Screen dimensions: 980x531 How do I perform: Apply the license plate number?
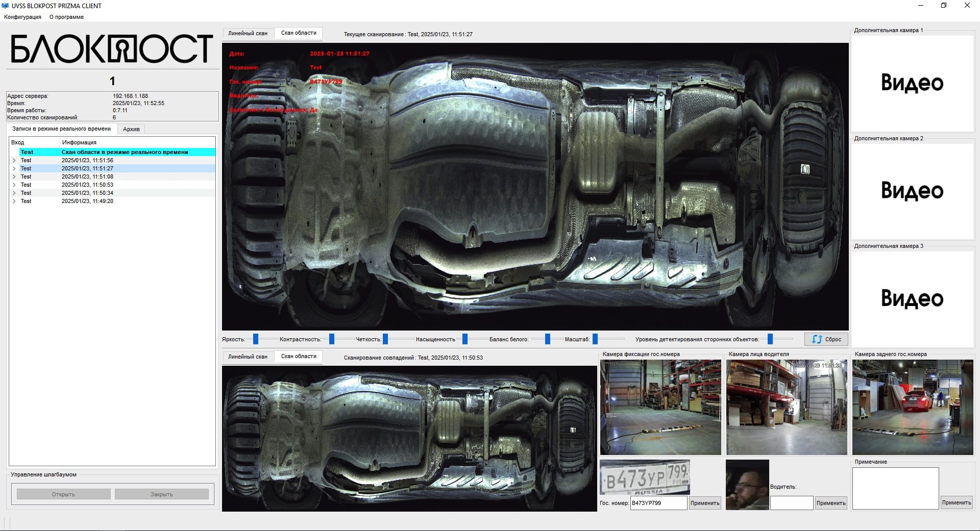[x=704, y=503]
